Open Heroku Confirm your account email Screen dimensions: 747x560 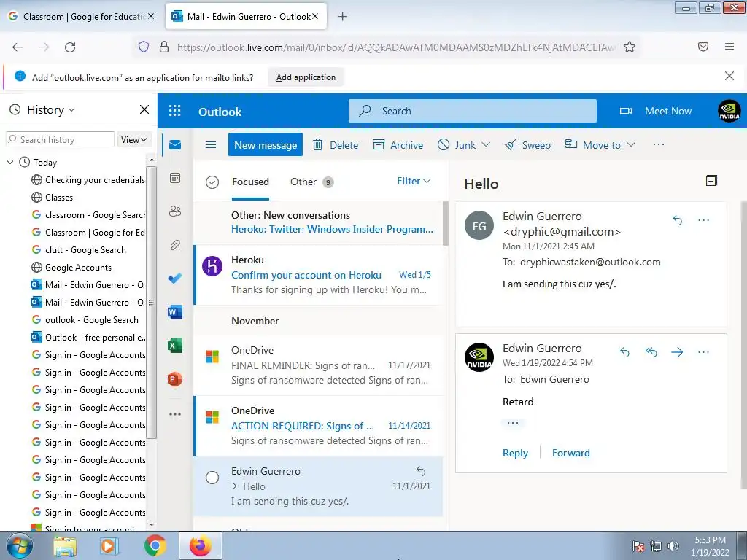(x=318, y=275)
